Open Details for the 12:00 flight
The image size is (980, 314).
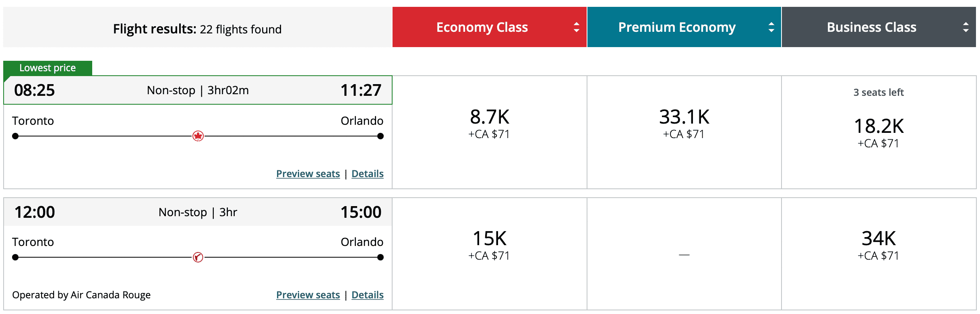(367, 295)
